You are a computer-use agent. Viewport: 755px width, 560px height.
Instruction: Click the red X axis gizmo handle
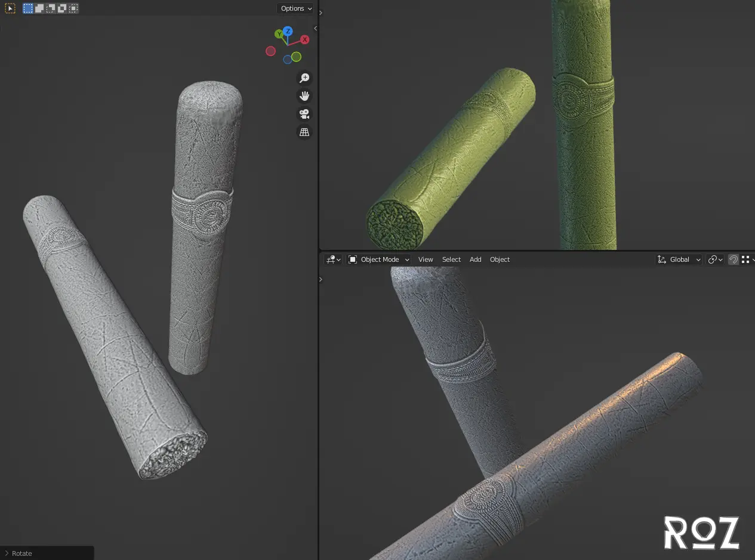[x=305, y=39]
